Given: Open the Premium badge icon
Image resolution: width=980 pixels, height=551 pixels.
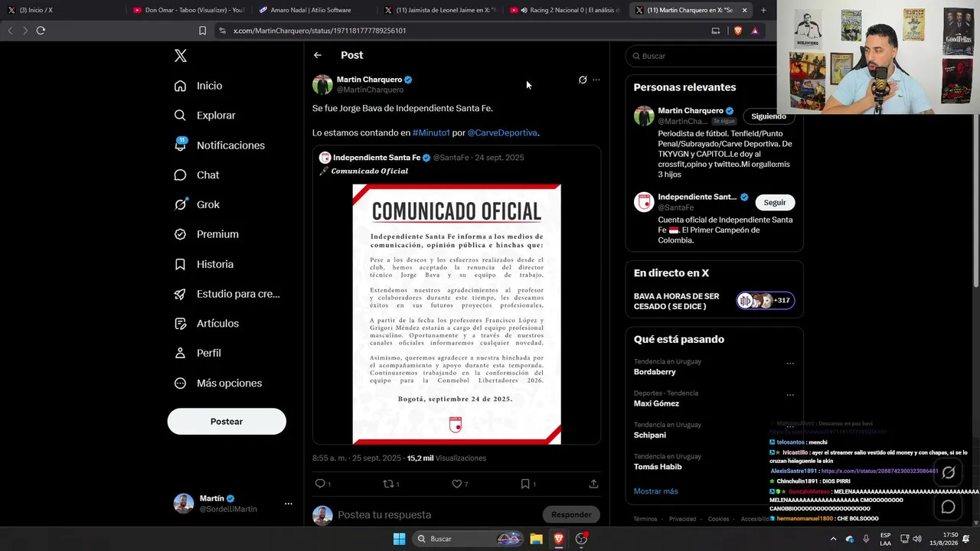Looking at the screenshot, I should tap(180, 234).
